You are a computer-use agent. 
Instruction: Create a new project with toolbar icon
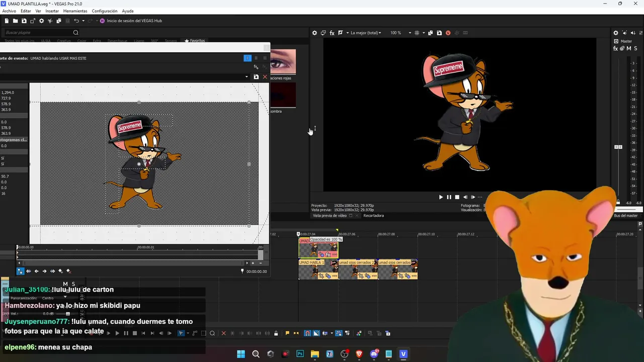[x=7, y=21]
